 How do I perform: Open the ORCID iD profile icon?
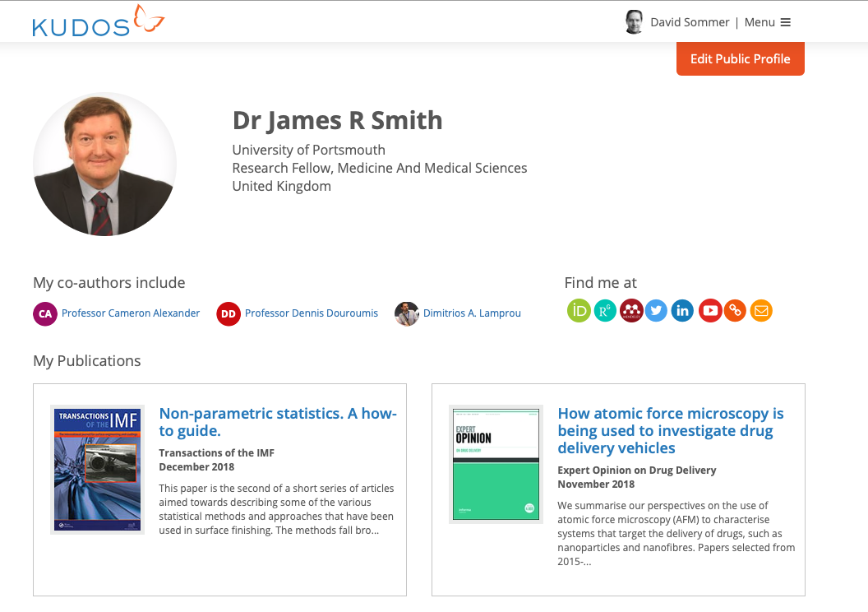coord(579,311)
